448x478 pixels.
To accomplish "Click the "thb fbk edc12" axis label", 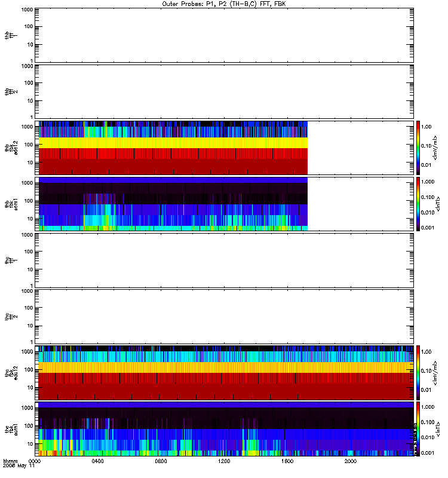I will 11,148.
